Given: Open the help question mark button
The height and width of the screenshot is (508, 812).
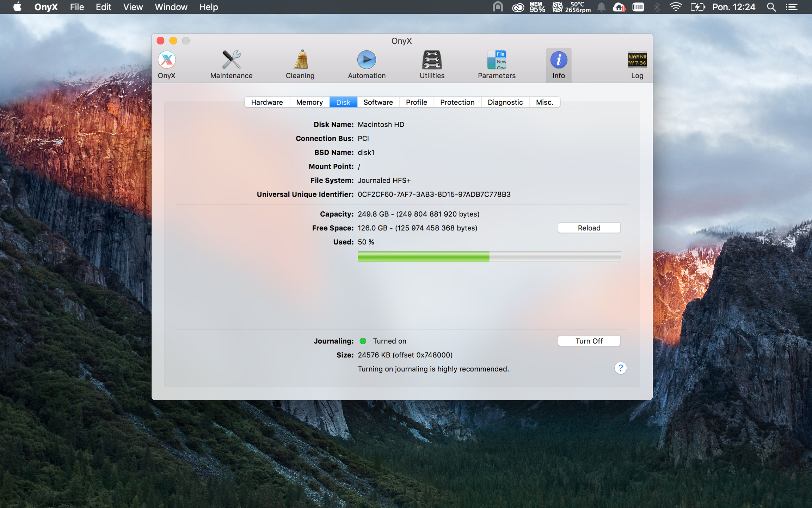Looking at the screenshot, I should 621,368.
